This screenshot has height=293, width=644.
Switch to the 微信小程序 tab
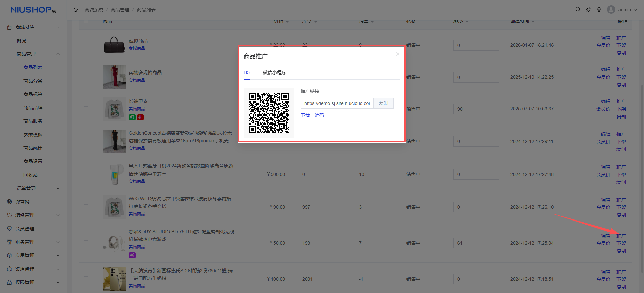[274, 72]
